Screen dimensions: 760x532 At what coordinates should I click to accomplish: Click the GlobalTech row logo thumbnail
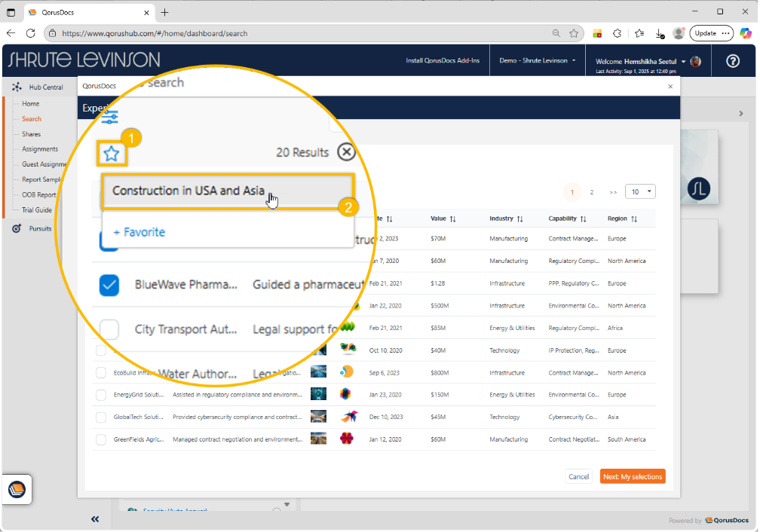tap(319, 417)
